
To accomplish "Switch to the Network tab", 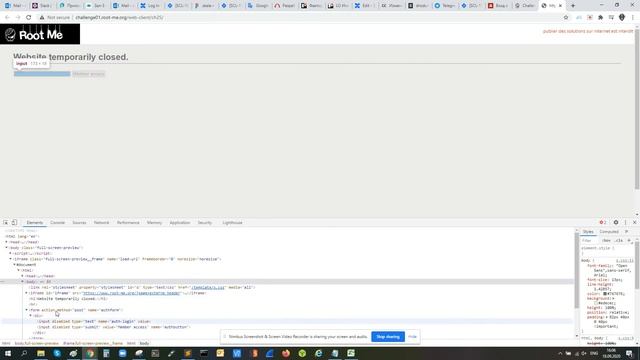I will click(101, 222).
